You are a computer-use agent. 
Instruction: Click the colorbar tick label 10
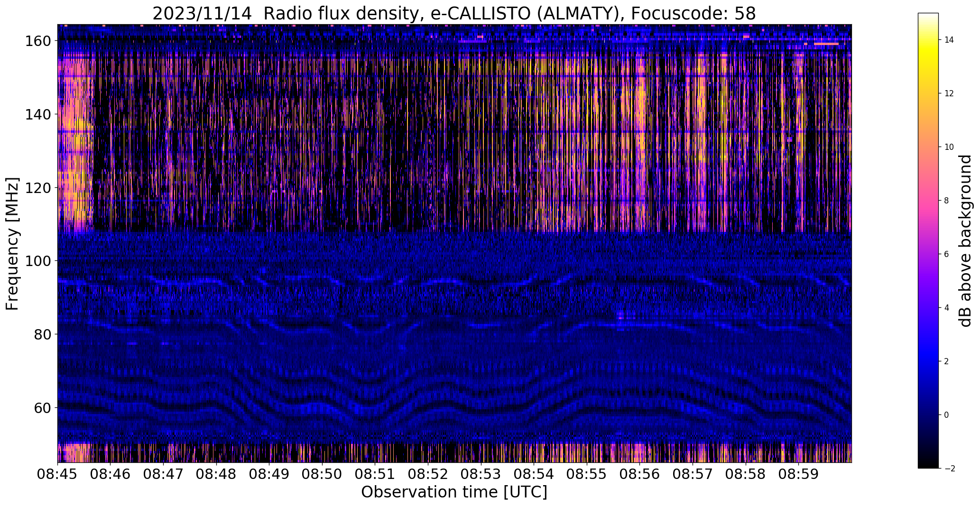949,147
